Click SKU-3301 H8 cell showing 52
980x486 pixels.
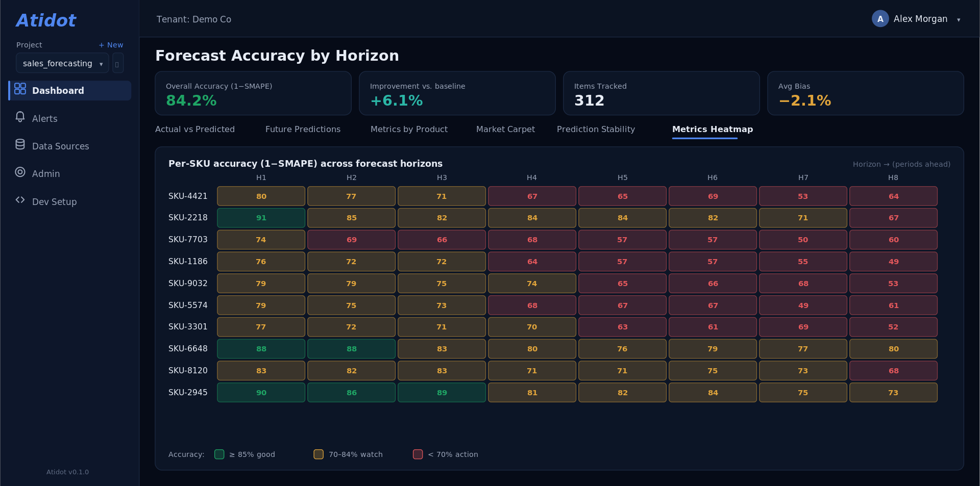tap(893, 327)
